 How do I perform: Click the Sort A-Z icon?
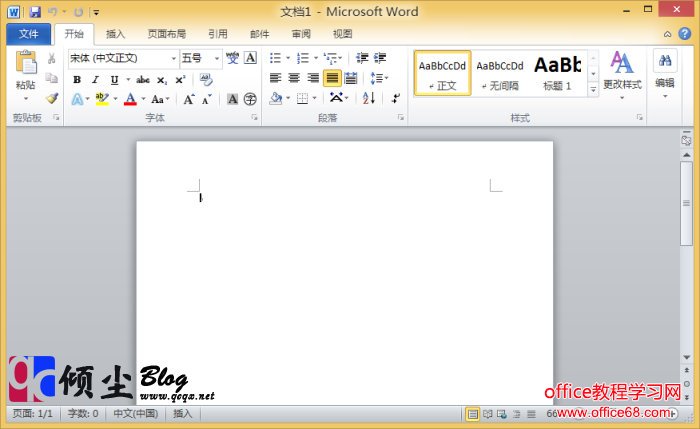(368, 98)
